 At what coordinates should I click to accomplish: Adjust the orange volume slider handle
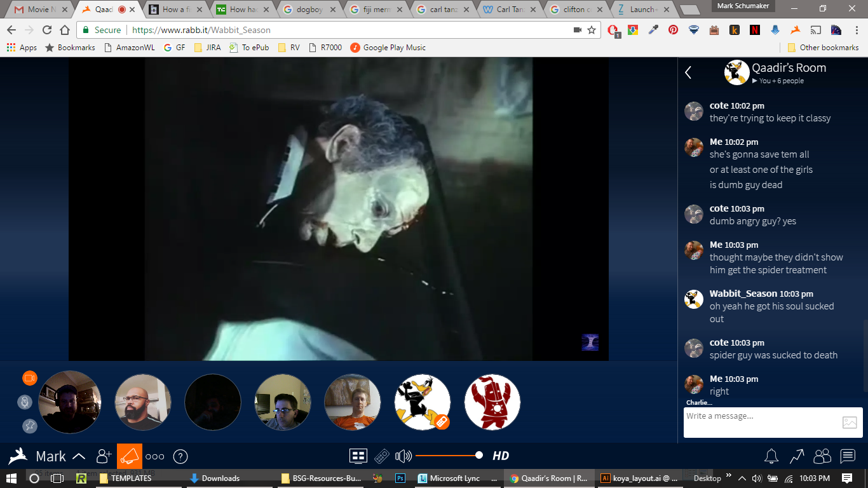[x=479, y=455]
